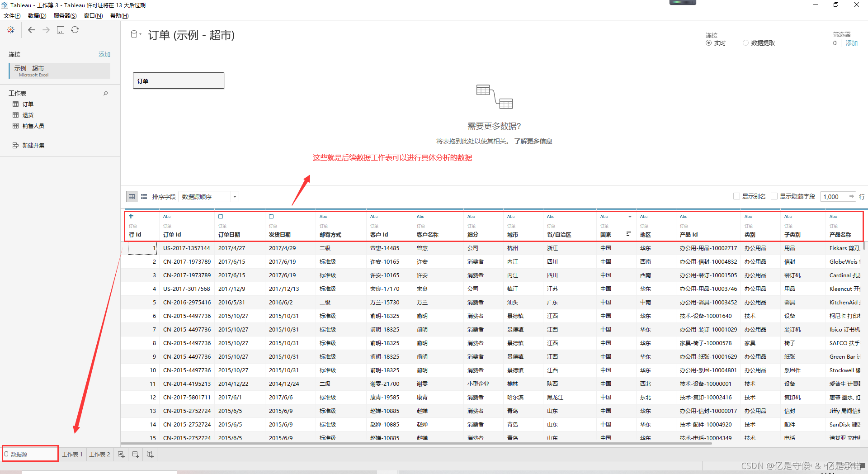Viewport: 868px width, 474px height.
Task: Click 添加 under 筛选器 to add a filter
Action: click(x=852, y=43)
